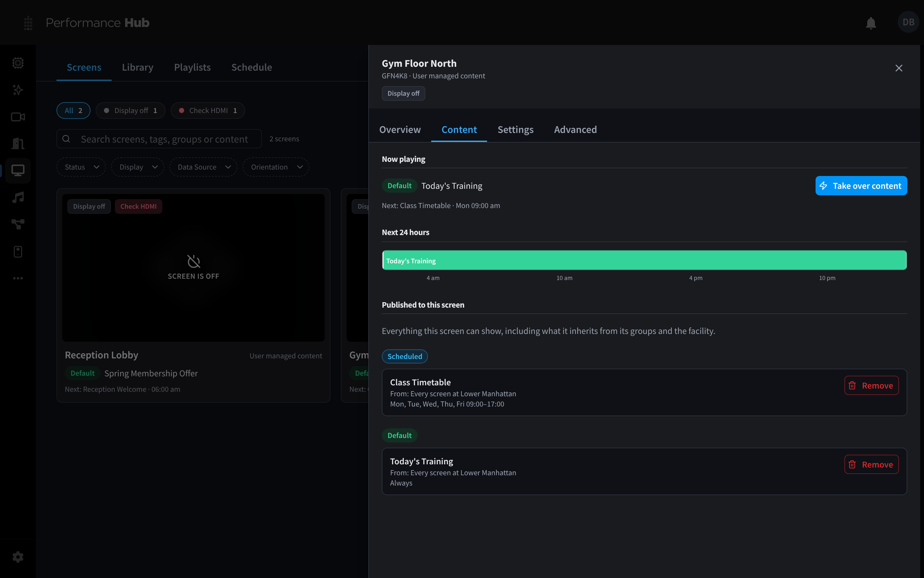Click 'Mon, Tue, Wed, Thu, Fri 09:00–17:00' text
This screenshot has width=924, height=578.
(x=447, y=404)
